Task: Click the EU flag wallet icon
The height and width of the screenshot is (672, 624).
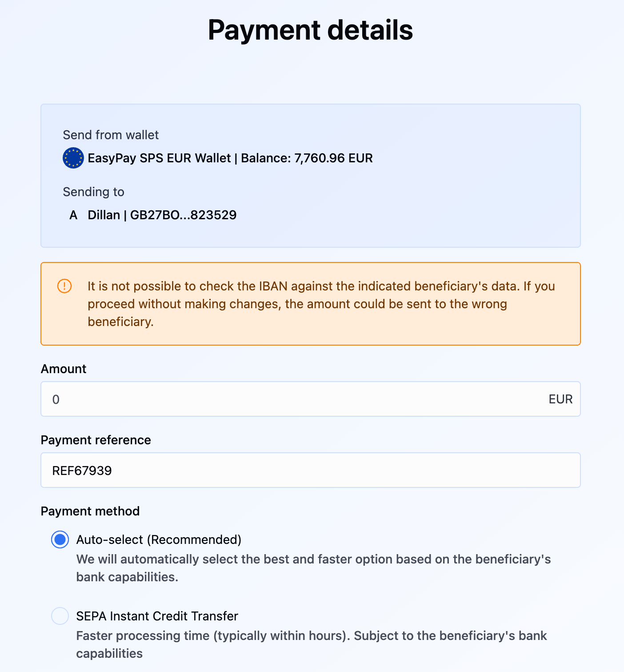Action: pos(73,158)
